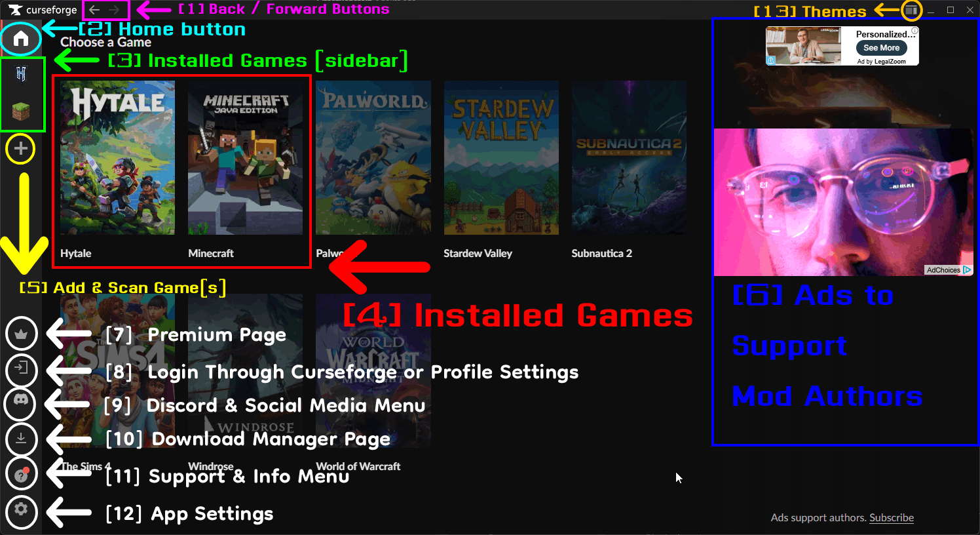Select the Minecraft Java Edition cover
Image resolution: width=980 pixels, height=535 pixels.
tap(246, 158)
